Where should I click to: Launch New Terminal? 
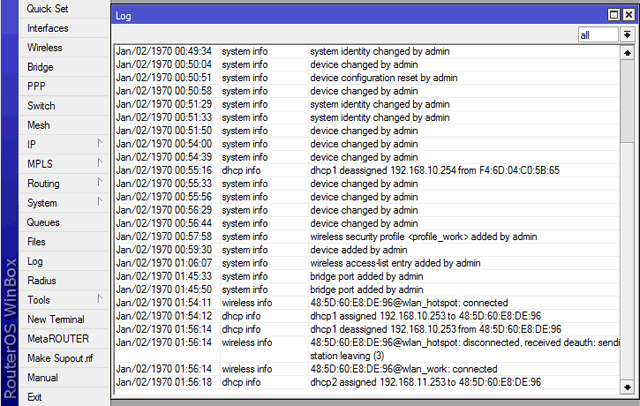tap(56, 319)
